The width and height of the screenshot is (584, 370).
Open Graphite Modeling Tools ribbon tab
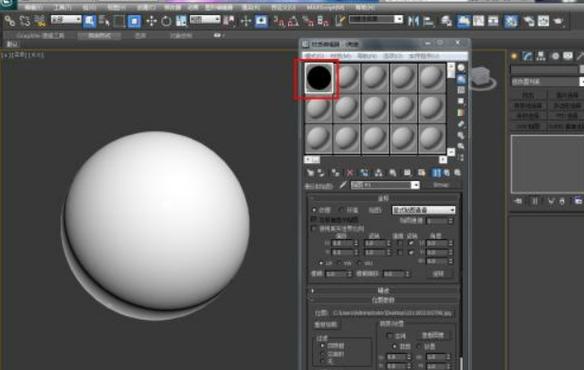click(41, 36)
